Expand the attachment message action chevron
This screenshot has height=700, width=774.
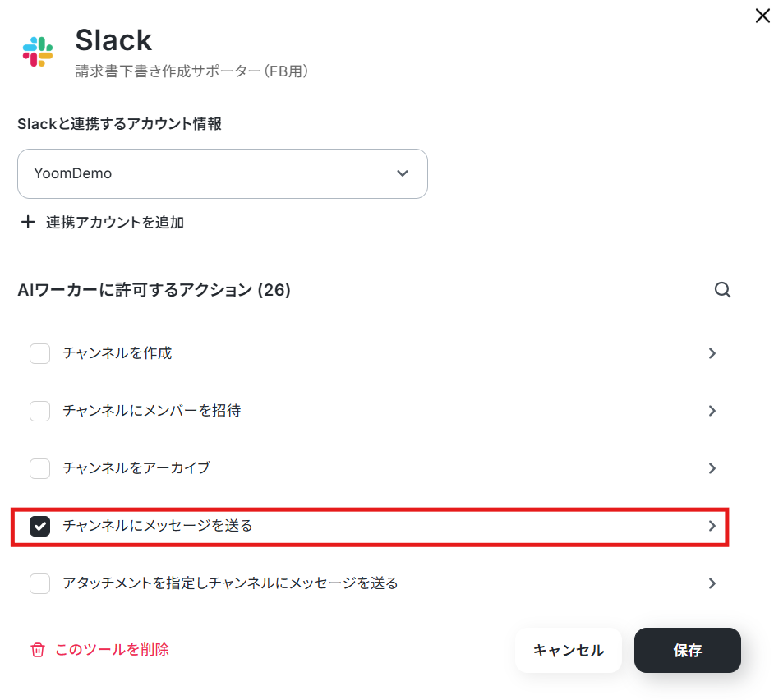click(712, 583)
